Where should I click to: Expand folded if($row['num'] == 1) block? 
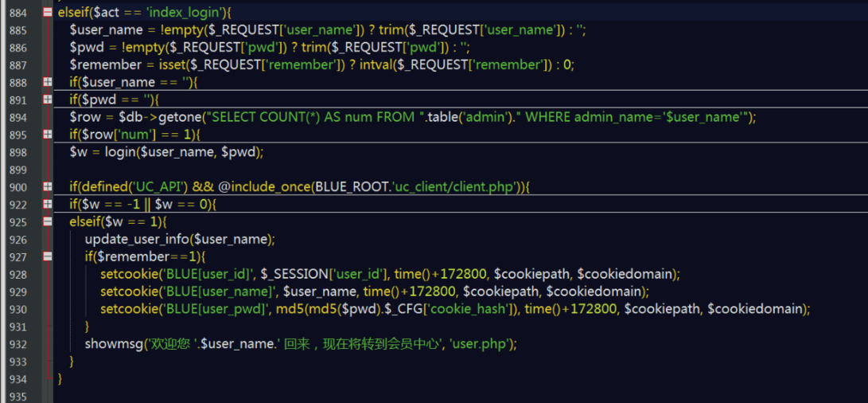click(47, 134)
